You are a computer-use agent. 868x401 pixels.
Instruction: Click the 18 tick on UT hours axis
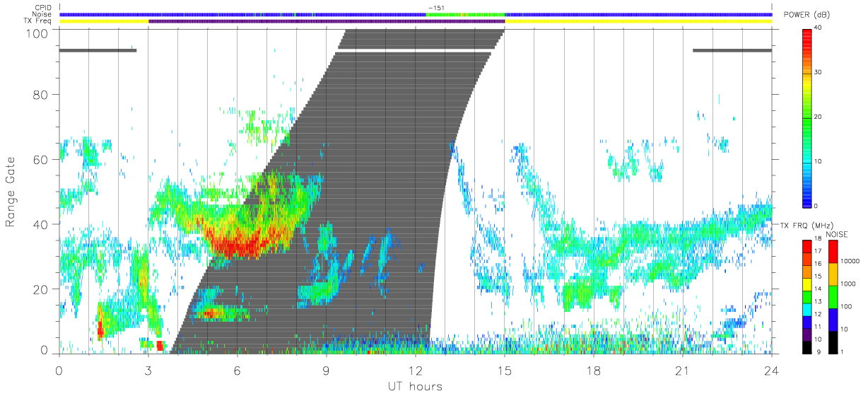point(594,370)
